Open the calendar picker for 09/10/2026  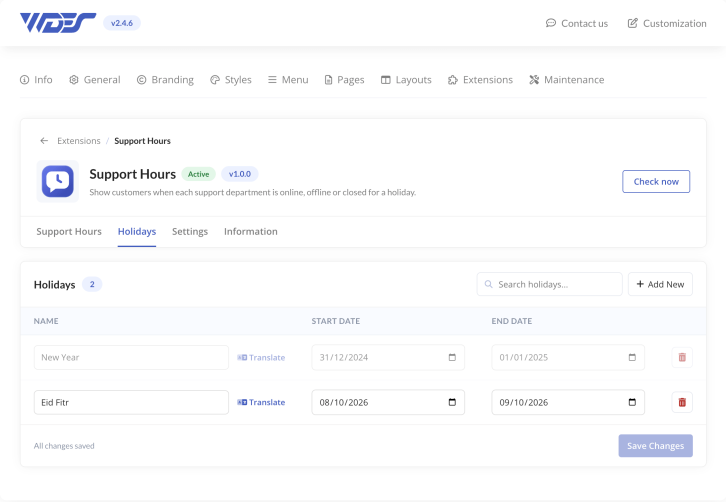coord(632,402)
